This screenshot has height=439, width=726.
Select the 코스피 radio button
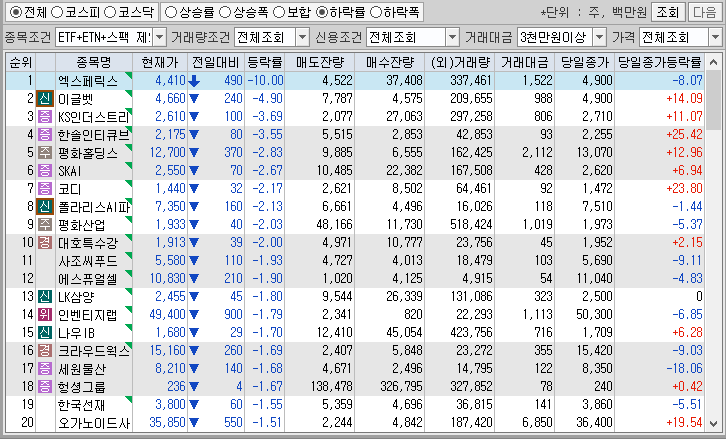57,13
